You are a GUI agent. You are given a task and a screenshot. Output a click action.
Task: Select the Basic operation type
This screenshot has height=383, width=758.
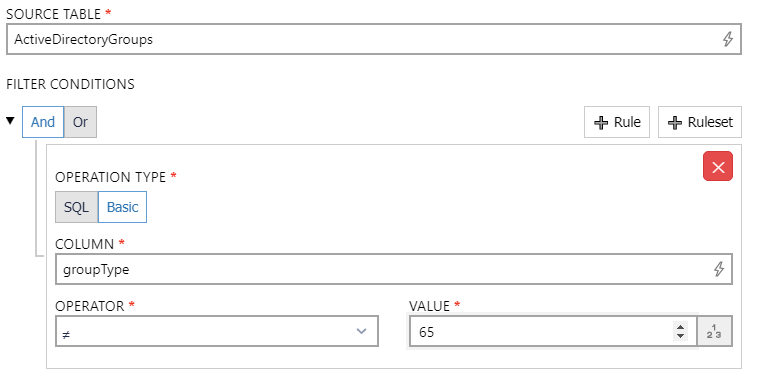click(122, 207)
